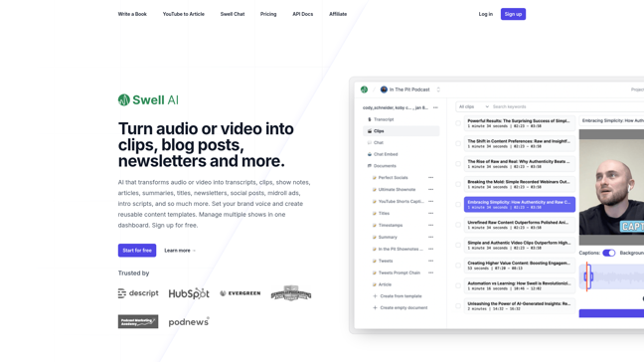Open the Perfect Socials document
644x362 pixels.
coord(393,177)
